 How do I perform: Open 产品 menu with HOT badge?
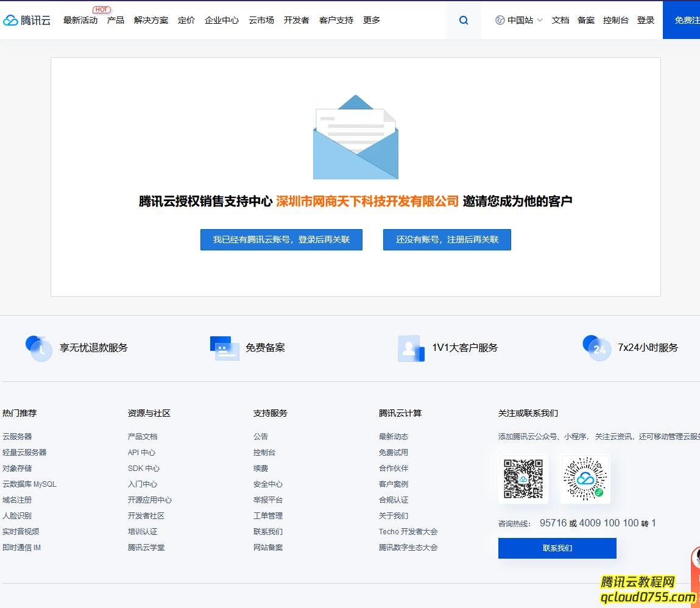(116, 20)
